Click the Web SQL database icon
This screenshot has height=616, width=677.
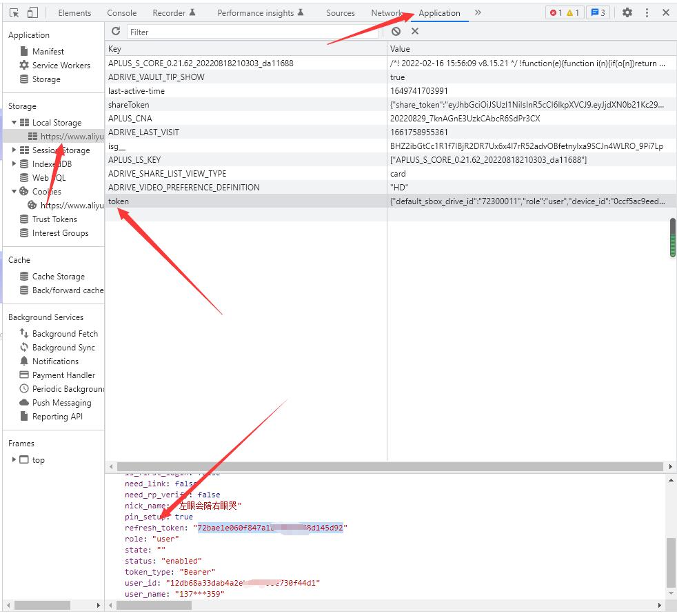[24, 177]
